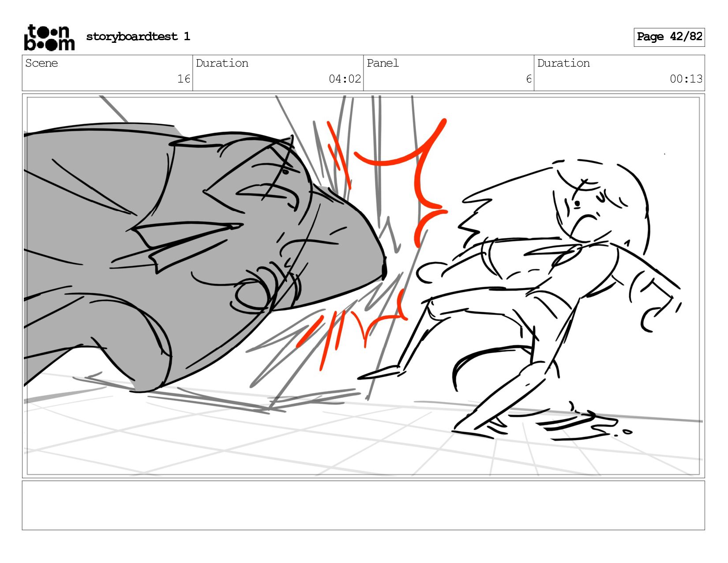This screenshot has height=563, width=728.
Task: Click the Toon Boom logo
Action: (49, 38)
